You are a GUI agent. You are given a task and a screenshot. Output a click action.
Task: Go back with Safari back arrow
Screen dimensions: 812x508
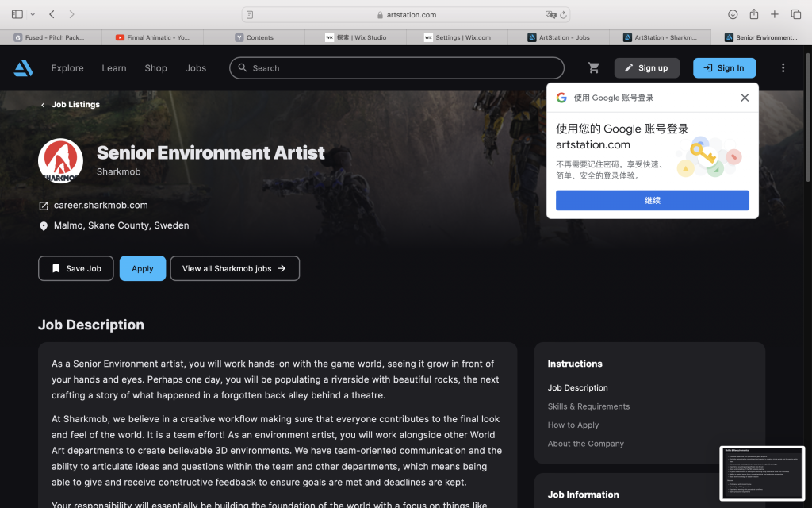[x=52, y=14]
